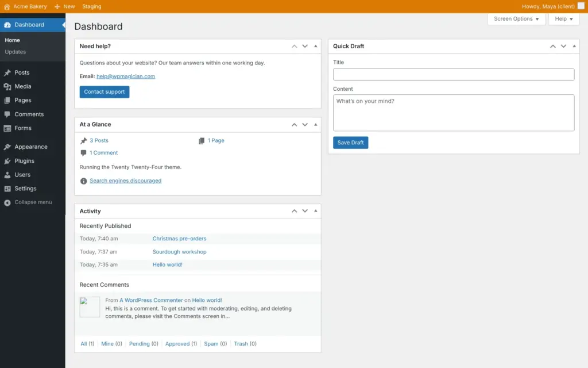The height and width of the screenshot is (368, 588).
Task: Filter comments by Approved (1)
Action: click(x=181, y=344)
